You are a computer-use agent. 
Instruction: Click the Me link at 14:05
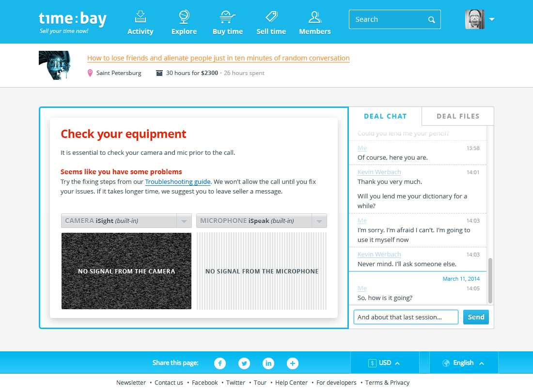(x=362, y=288)
